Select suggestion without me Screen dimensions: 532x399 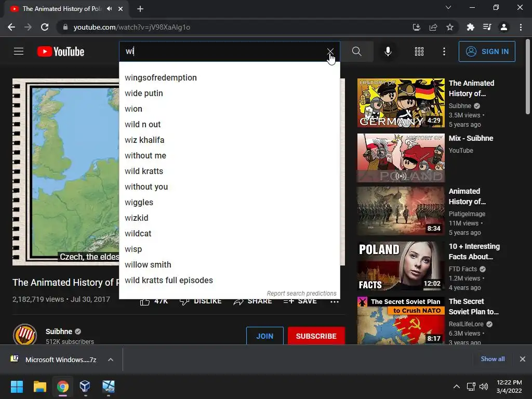[229, 156]
